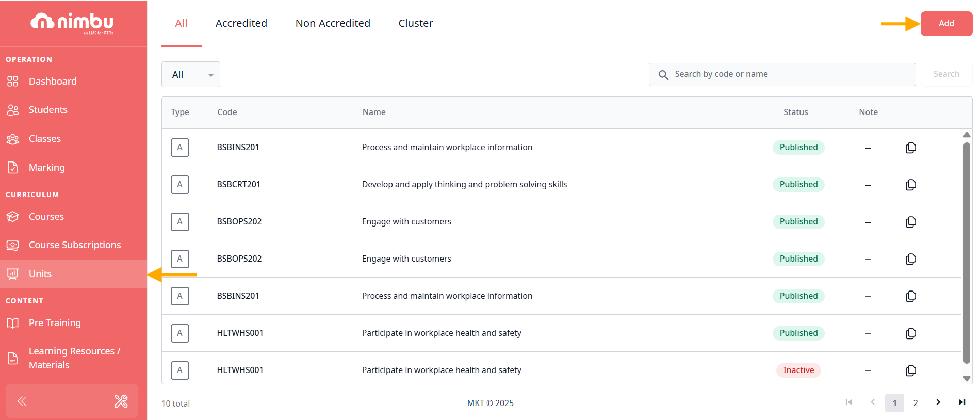Open Students from the sidebar icon

point(13,110)
